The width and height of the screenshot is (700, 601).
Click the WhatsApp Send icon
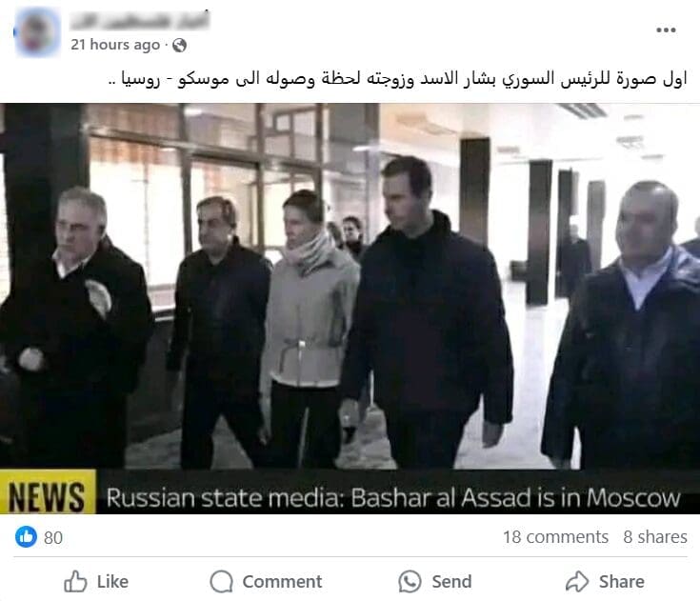[410, 581]
